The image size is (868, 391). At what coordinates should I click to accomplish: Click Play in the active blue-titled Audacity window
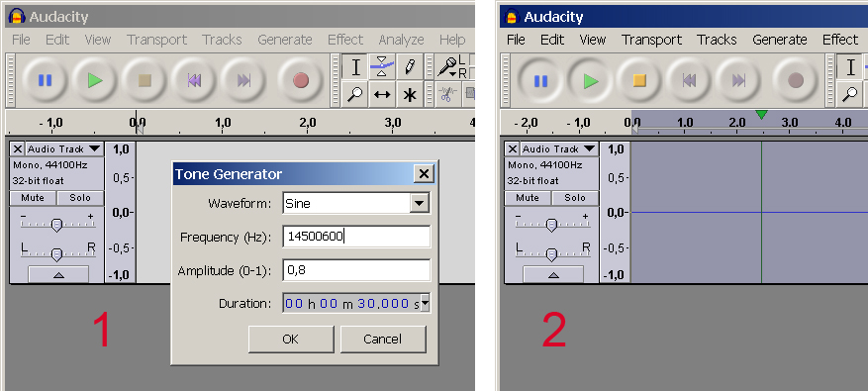click(x=590, y=81)
